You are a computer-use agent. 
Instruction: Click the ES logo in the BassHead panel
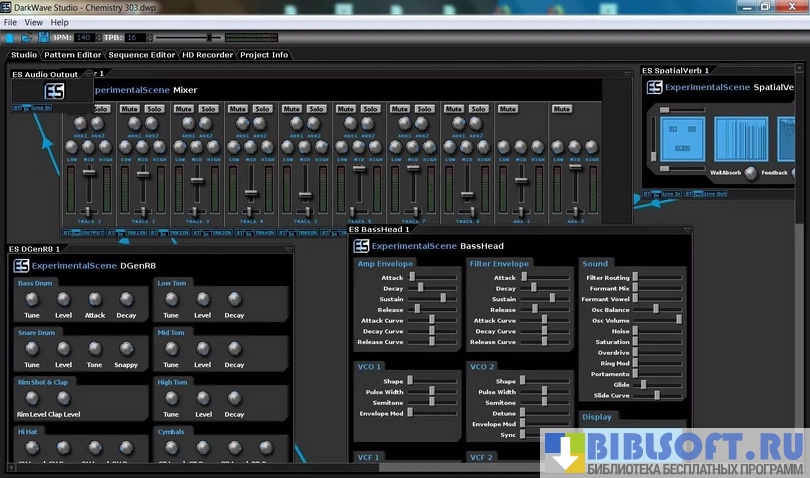click(x=360, y=245)
